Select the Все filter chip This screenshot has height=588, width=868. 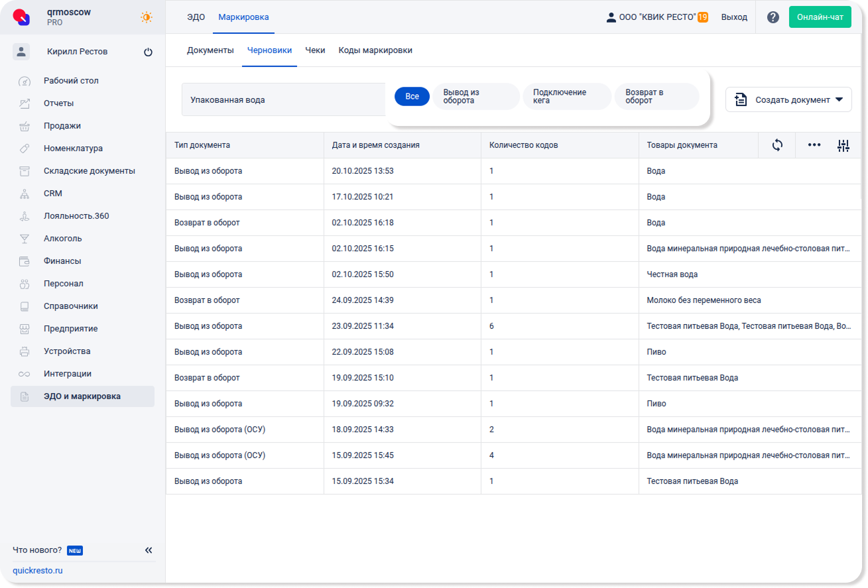(x=412, y=97)
